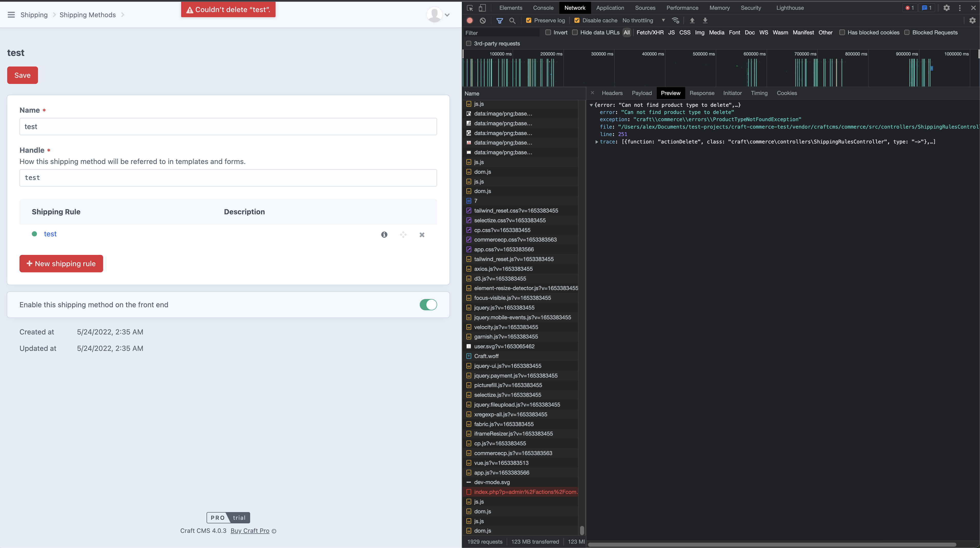This screenshot has width=980, height=548.
Task: Export network log as HAR file
Action: tap(705, 21)
